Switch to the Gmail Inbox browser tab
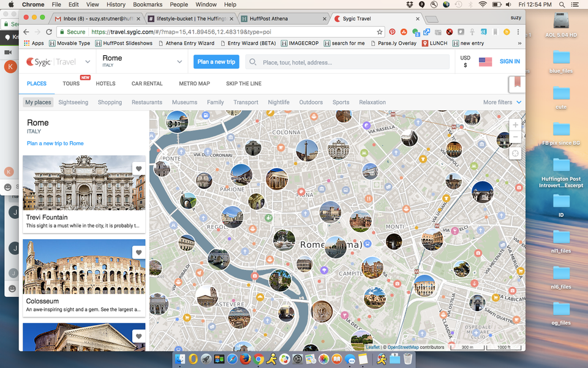The height and width of the screenshot is (368, 588). tap(97, 18)
